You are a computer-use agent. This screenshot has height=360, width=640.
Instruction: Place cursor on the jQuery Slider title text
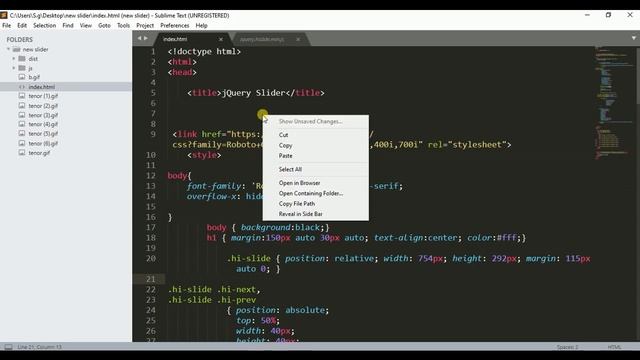(253, 93)
